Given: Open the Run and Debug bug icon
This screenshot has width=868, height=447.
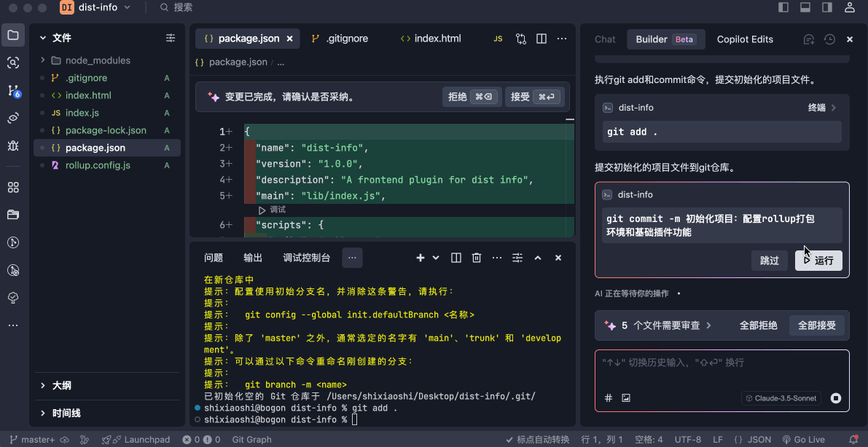Looking at the screenshot, I should pos(13,146).
